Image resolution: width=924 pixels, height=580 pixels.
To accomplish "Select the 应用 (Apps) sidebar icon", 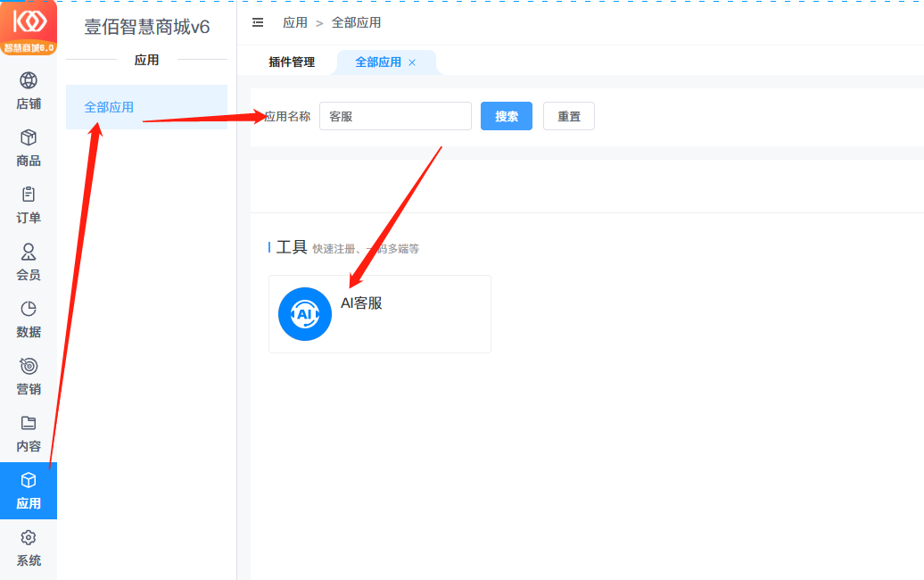I will point(29,481).
